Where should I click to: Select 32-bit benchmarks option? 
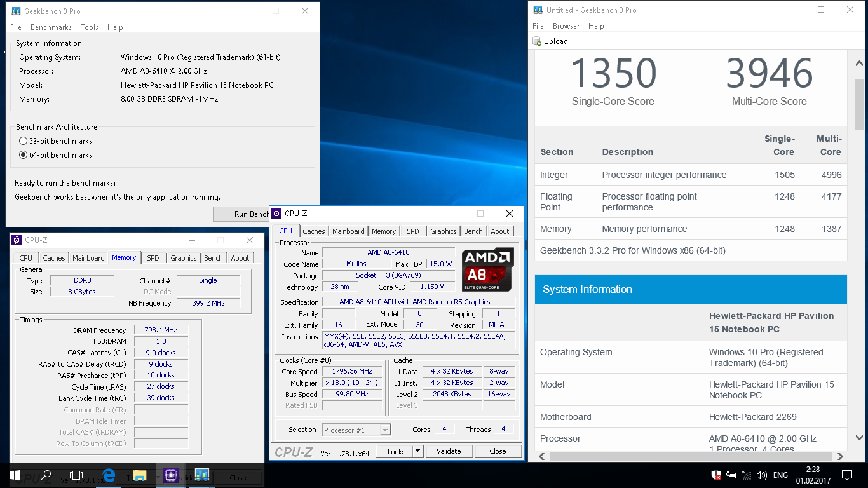pos(24,141)
